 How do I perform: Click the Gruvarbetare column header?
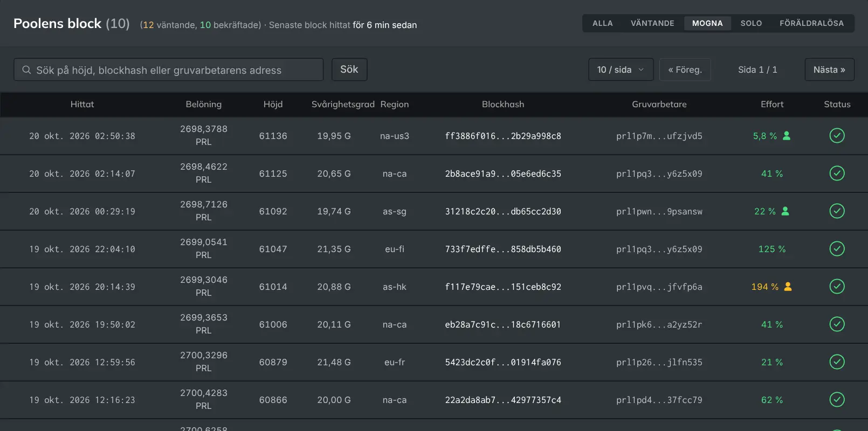(659, 104)
